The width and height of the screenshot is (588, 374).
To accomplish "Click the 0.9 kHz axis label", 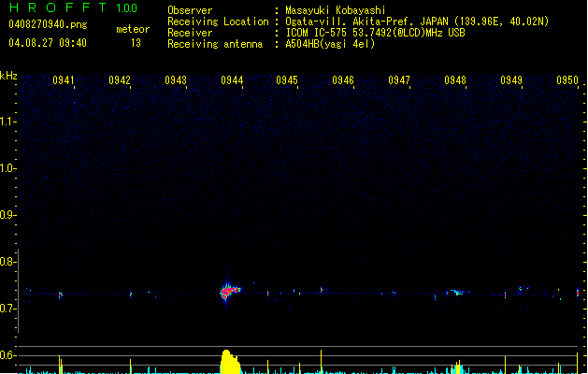I will click(x=7, y=215).
